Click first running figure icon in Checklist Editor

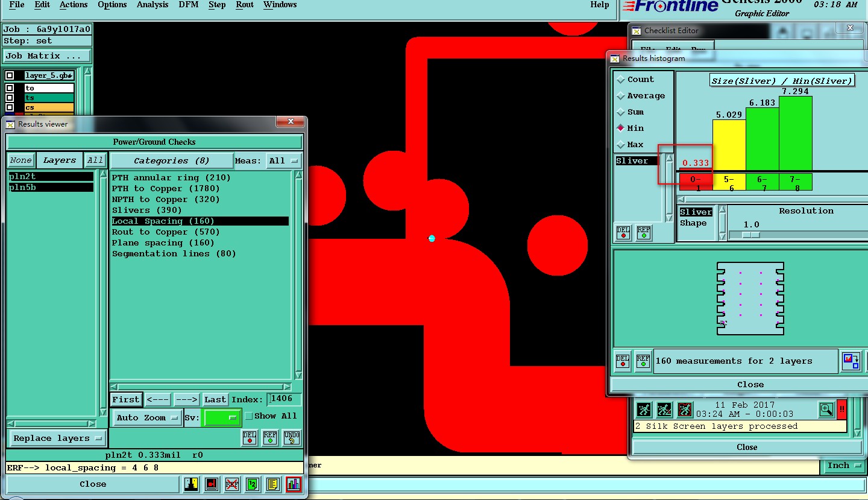click(x=644, y=410)
